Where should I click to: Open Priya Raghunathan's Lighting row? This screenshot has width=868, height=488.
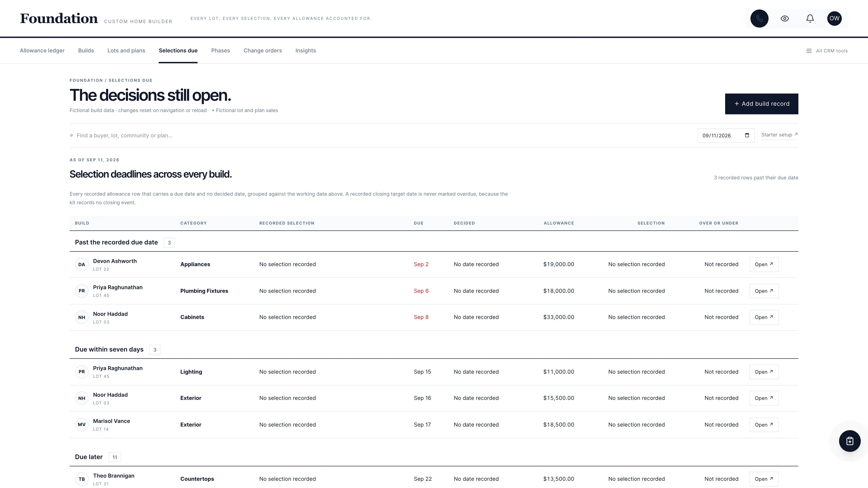pyautogui.click(x=764, y=372)
